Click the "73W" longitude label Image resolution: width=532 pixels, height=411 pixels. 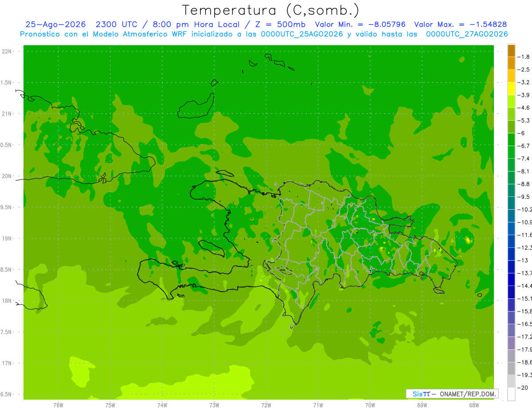coord(214,405)
